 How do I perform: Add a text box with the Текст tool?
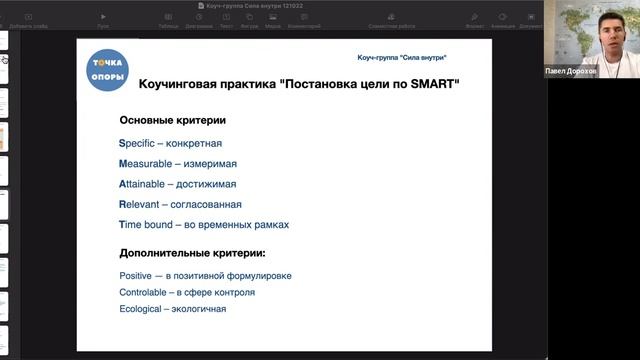[x=226, y=17]
